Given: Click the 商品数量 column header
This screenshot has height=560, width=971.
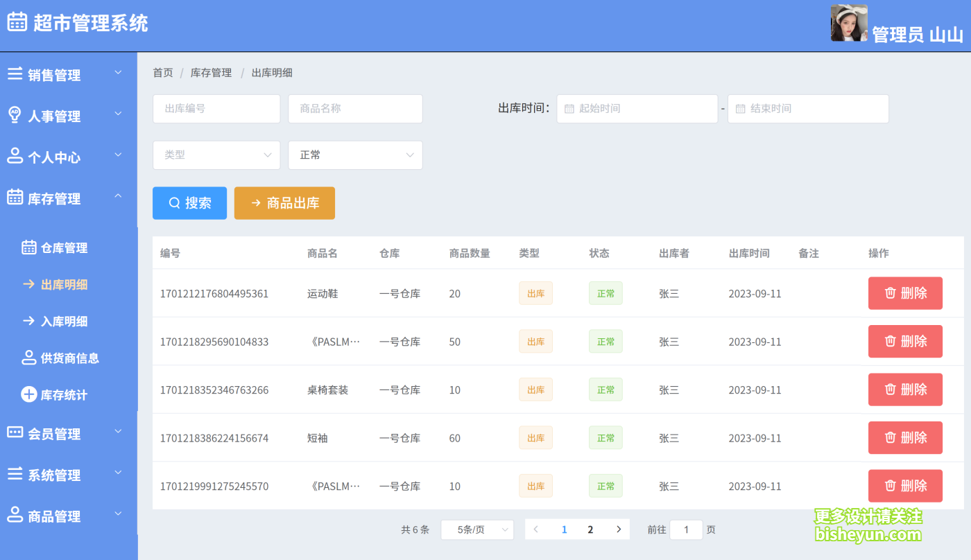Looking at the screenshot, I should point(470,254).
